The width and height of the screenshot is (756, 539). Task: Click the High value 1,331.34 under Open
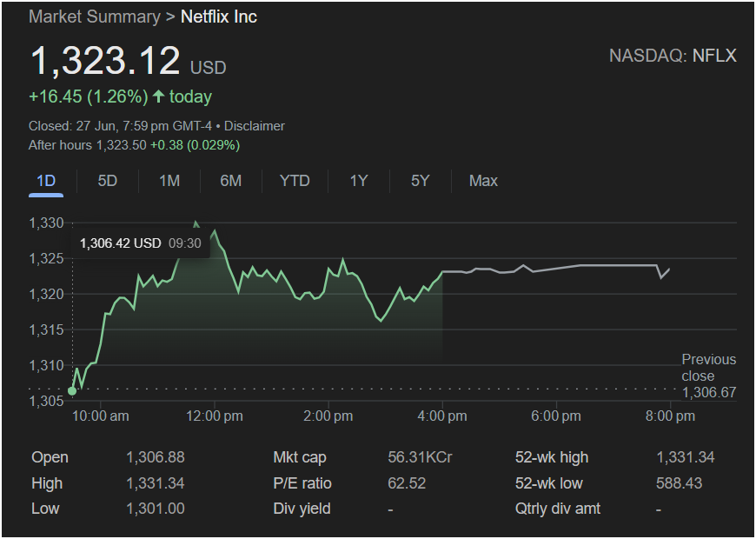pos(156,483)
